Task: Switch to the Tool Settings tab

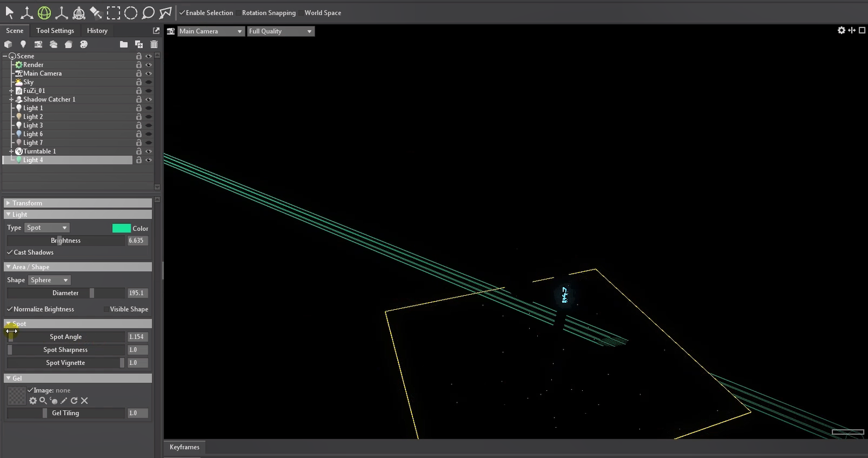Action: tap(55, 31)
